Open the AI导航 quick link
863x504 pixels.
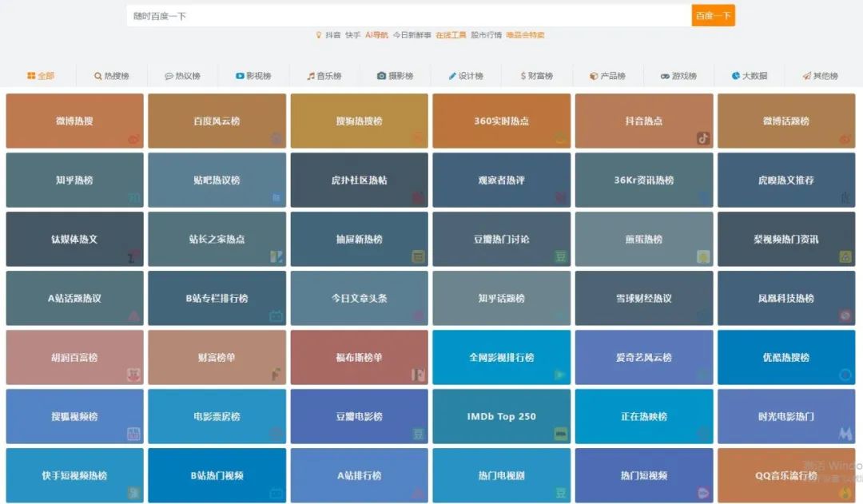[x=376, y=34]
